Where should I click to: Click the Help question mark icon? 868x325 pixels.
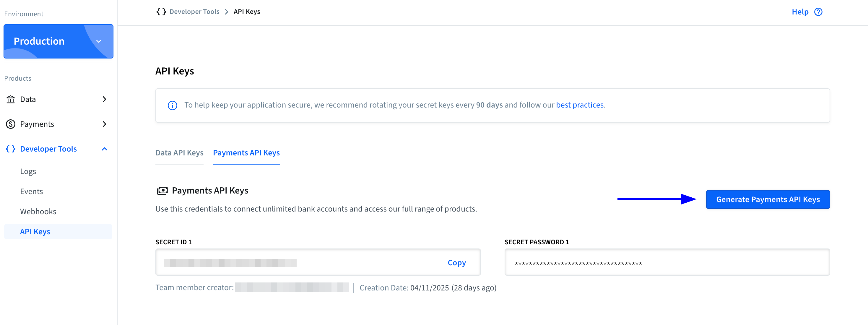point(818,12)
